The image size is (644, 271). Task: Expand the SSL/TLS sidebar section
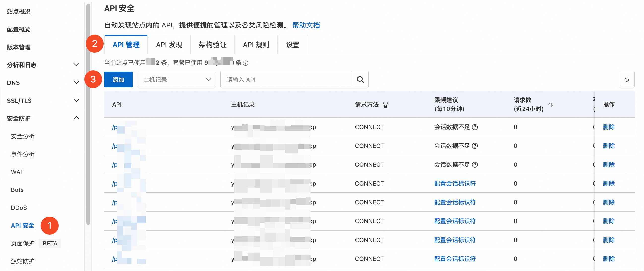76,100
